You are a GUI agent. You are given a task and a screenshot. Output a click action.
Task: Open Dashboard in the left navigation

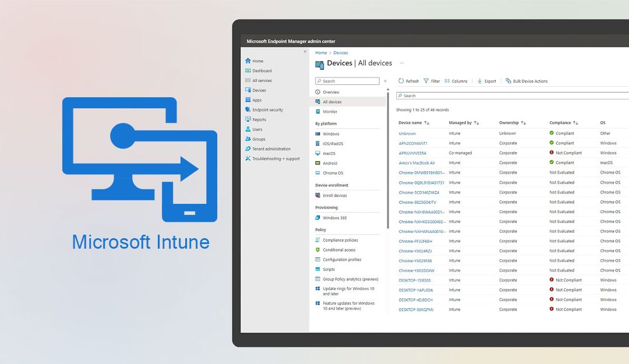click(259, 70)
